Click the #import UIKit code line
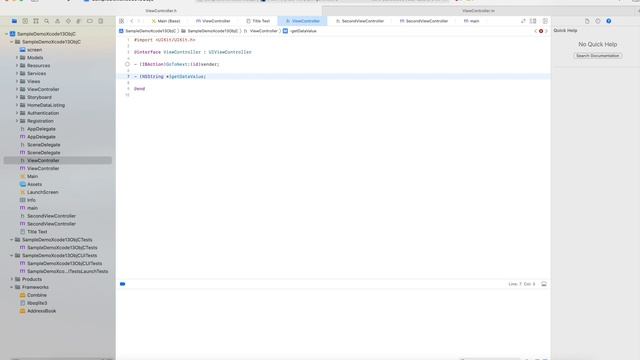 (x=164, y=40)
